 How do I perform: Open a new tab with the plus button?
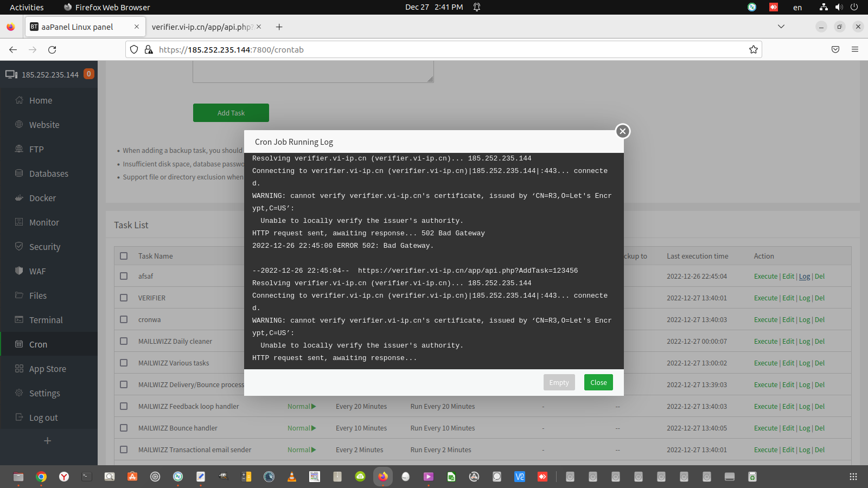(x=279, y=27)
